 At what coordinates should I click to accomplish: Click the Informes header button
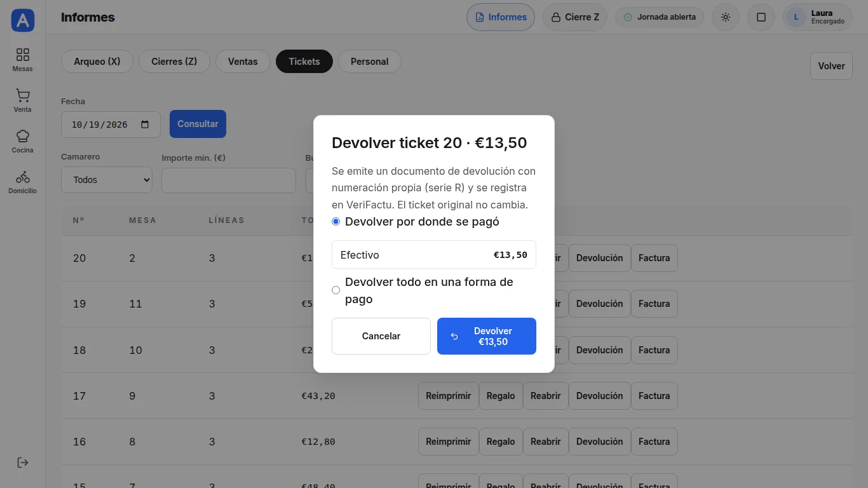(501, 17)
